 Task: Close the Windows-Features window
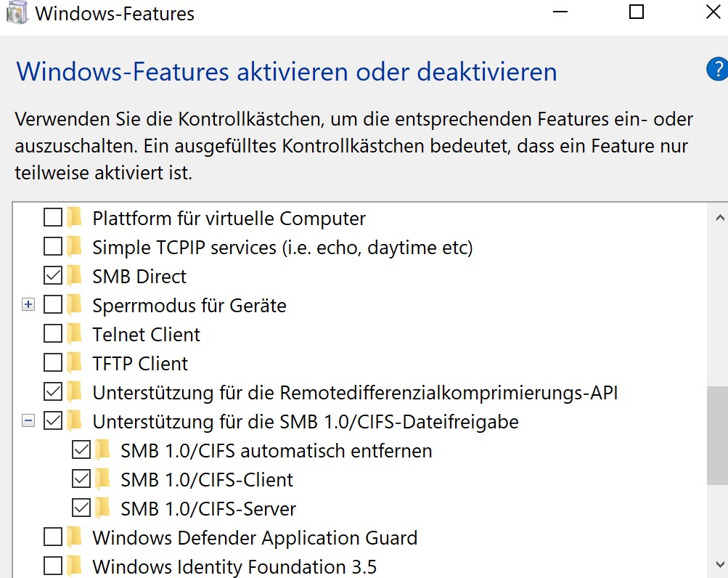713,12
